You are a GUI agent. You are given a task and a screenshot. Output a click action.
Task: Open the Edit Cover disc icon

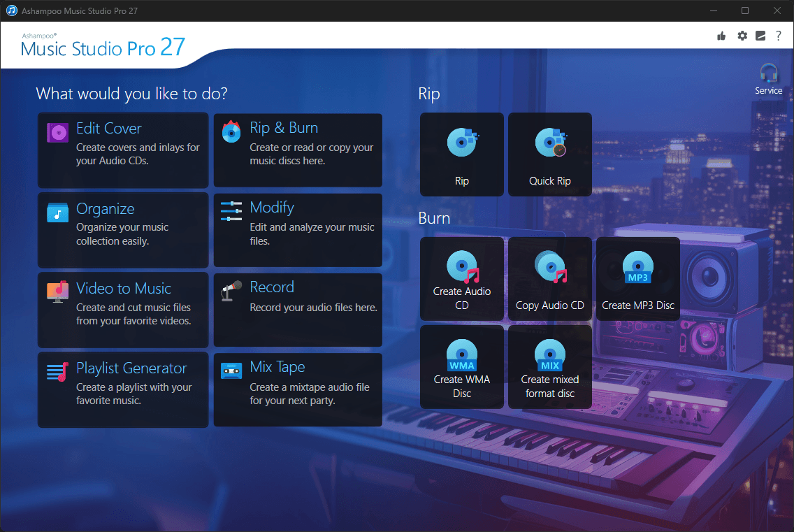click(58, 134)
